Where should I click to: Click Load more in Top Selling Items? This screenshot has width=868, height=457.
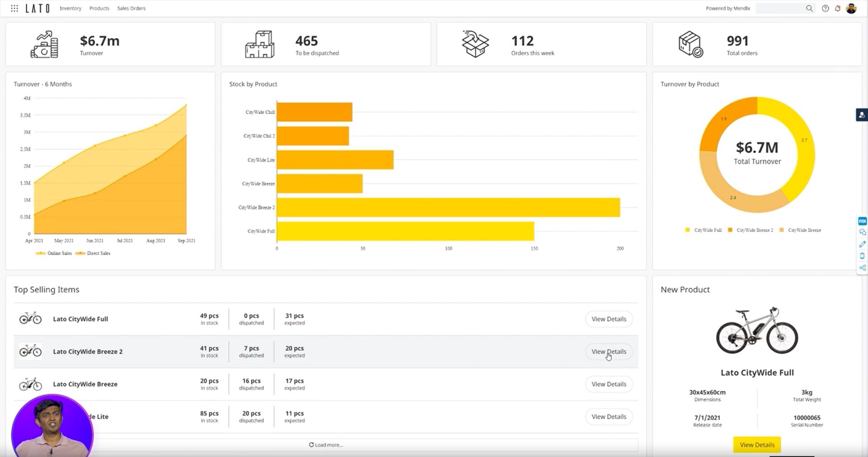(x=325, y=445)
